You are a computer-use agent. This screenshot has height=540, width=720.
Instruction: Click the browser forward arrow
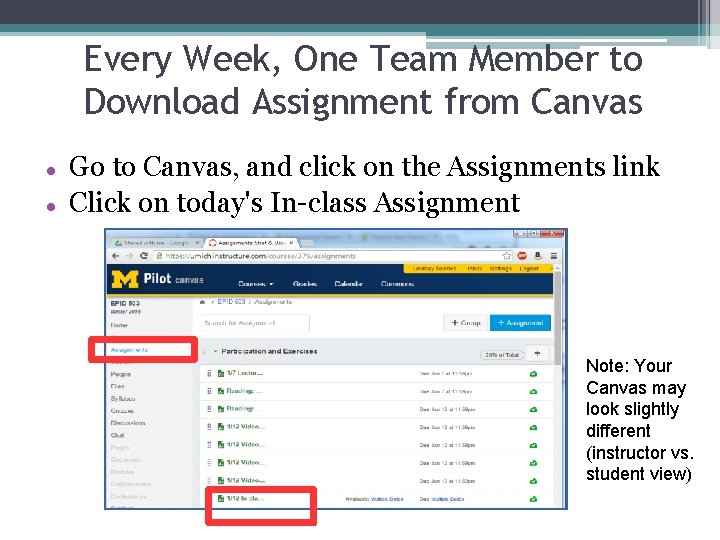129,256
